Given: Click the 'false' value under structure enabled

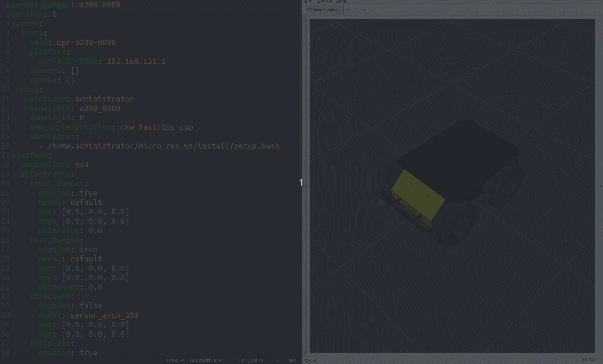Looking at the screenshot, I should tap(91, 306).
